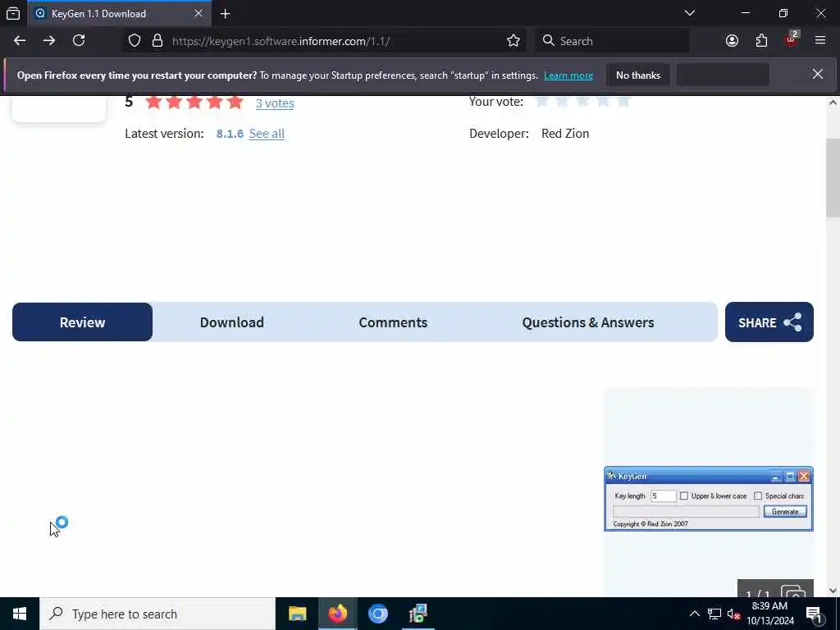Go back to the previous page
This screenshot has height=630, width=840.
point(20,41)
